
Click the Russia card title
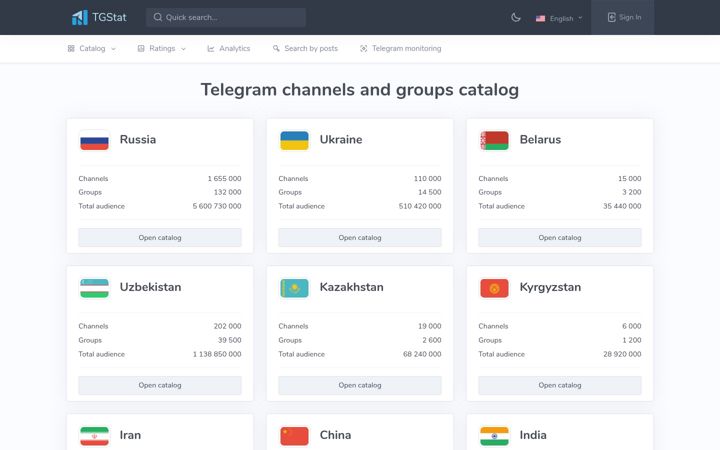click(138, 140)
